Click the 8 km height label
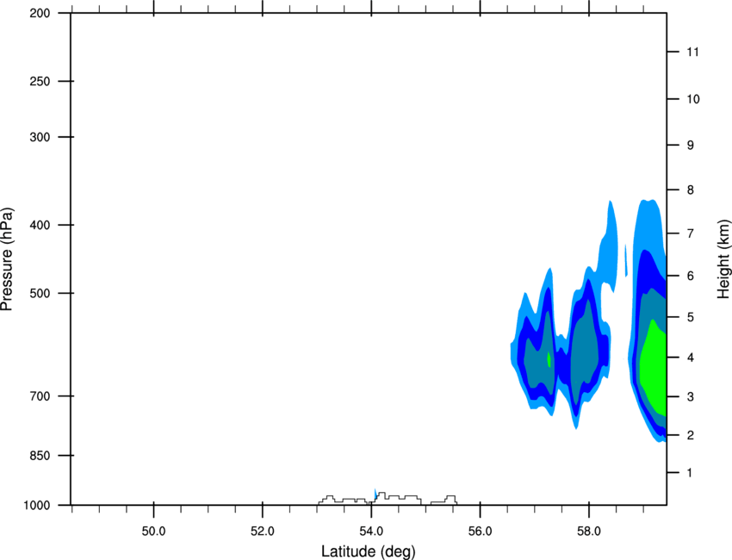This screenshot has width=732, height=560. point(691,190)
